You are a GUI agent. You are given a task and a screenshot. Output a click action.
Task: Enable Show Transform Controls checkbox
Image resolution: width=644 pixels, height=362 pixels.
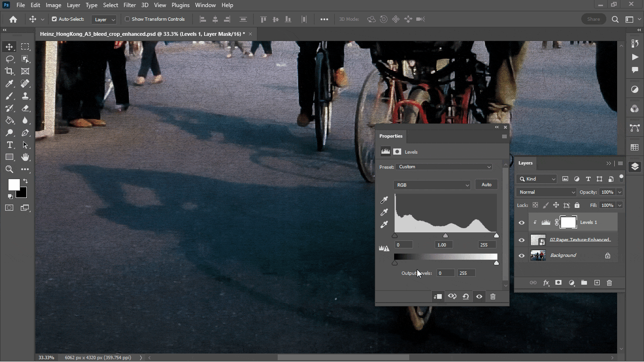point(127,19)
